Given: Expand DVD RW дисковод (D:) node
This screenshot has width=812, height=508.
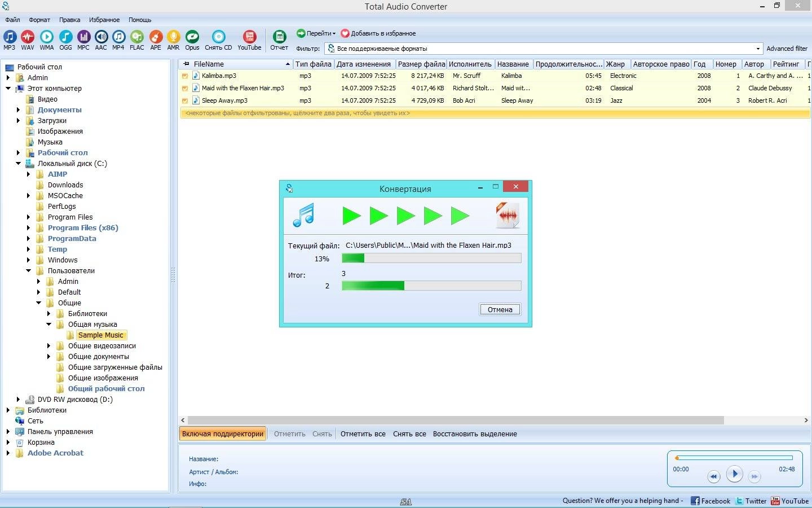Looking at the screenshot, I should 19,400.
